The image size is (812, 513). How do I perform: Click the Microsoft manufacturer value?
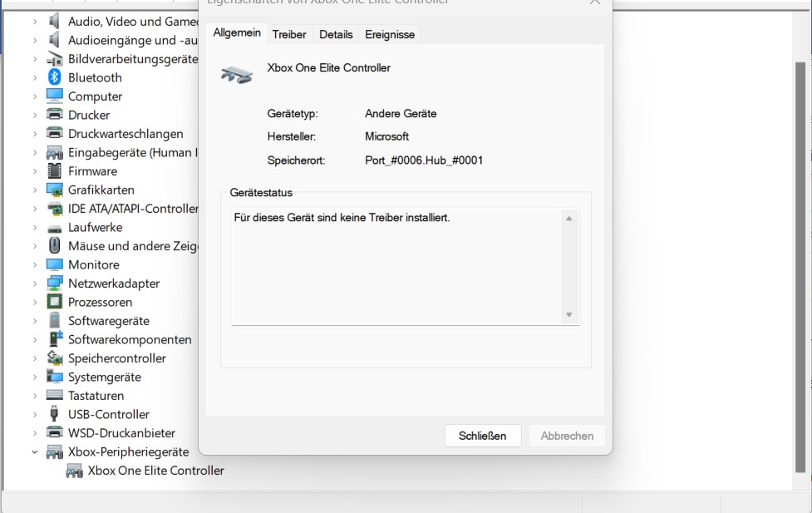point(386,136)
